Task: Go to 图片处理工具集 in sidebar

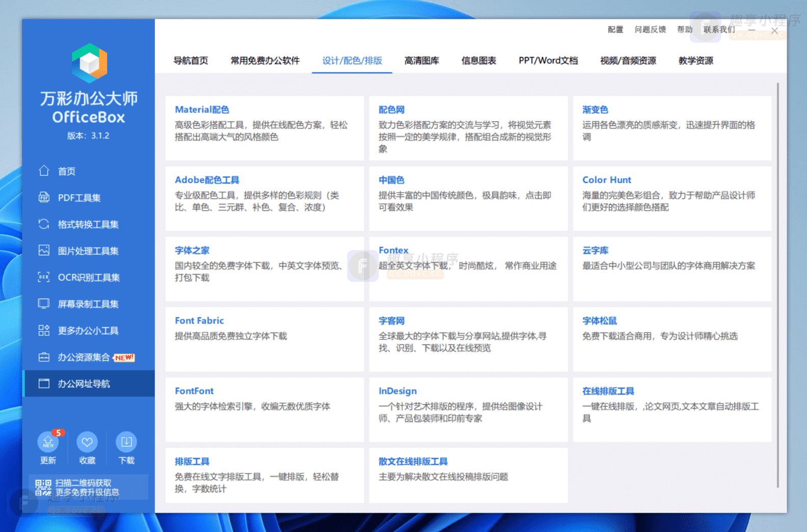Action: tap(89, 250)
